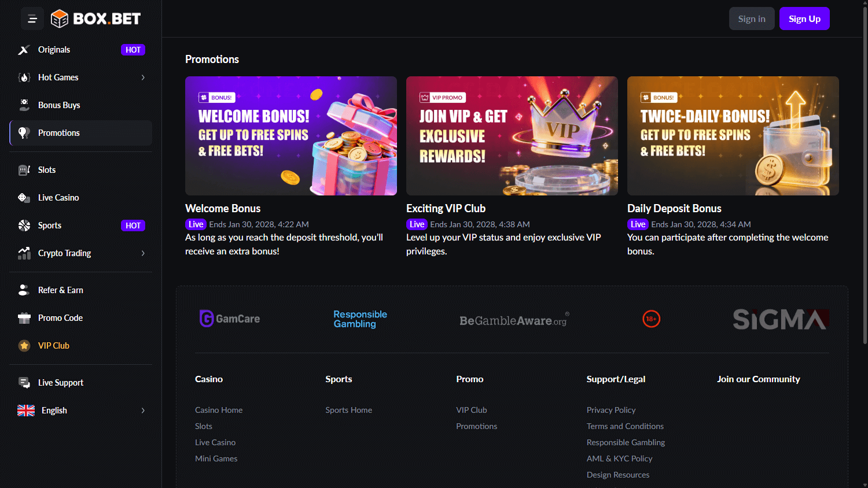This screenshot has height=488, width=868.
Task: Expand the Crypto Trading submenu
Action: pyautogui.click(x=64, y=253)
